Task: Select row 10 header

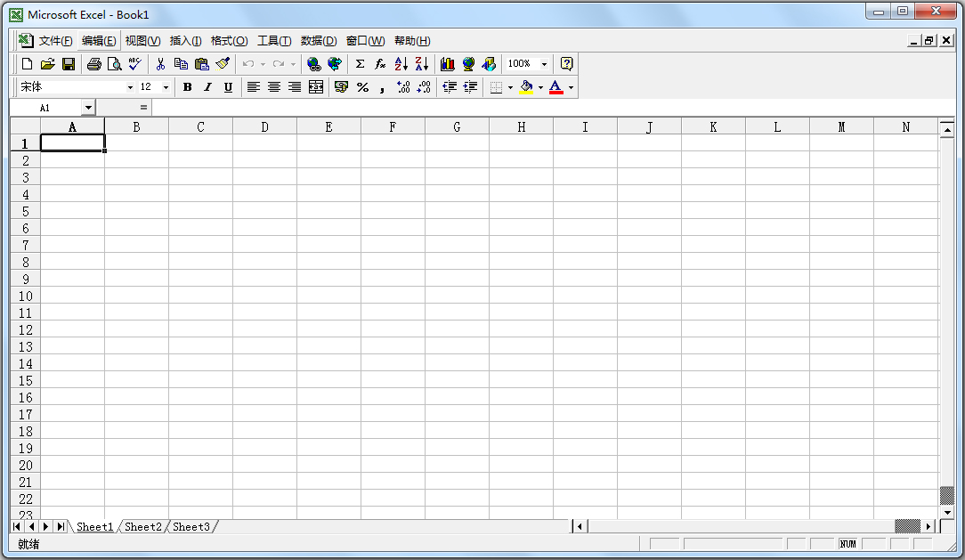Action: point(25,296)
